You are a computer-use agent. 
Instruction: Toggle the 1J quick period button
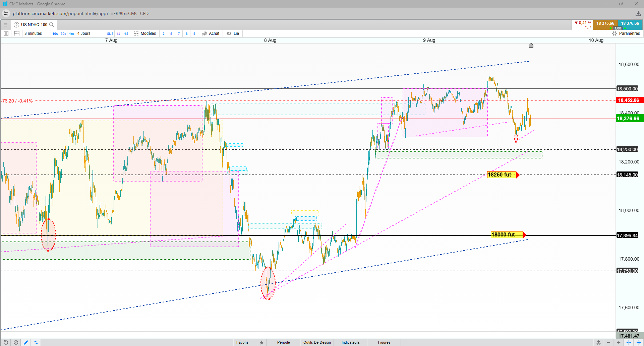pos(118,33)
